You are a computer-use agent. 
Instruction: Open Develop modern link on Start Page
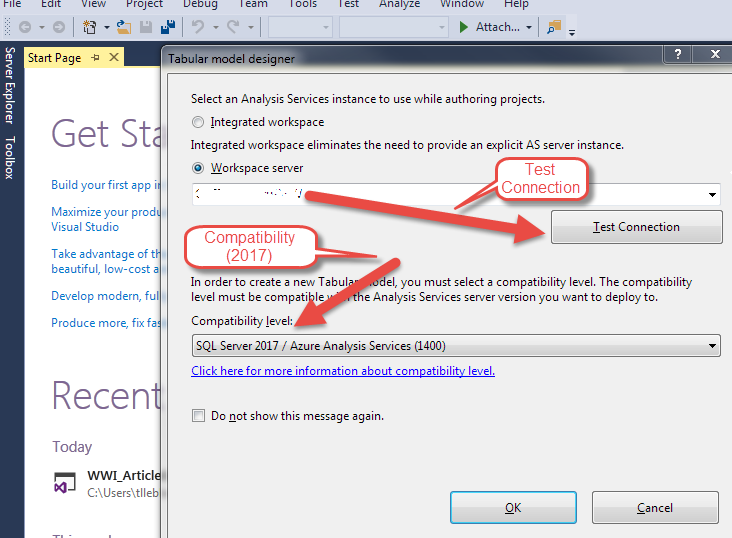tap(106, 296)
